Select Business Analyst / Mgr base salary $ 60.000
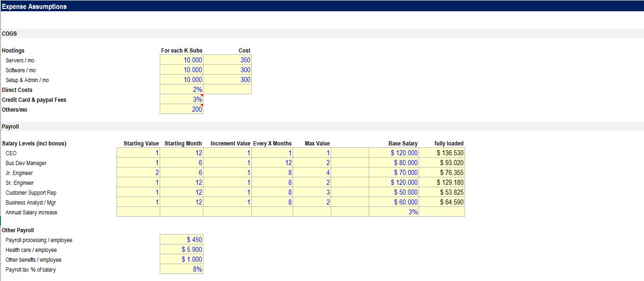Image resolution: width=644 pixels, height=281 pixels. (x=394, y=202)
